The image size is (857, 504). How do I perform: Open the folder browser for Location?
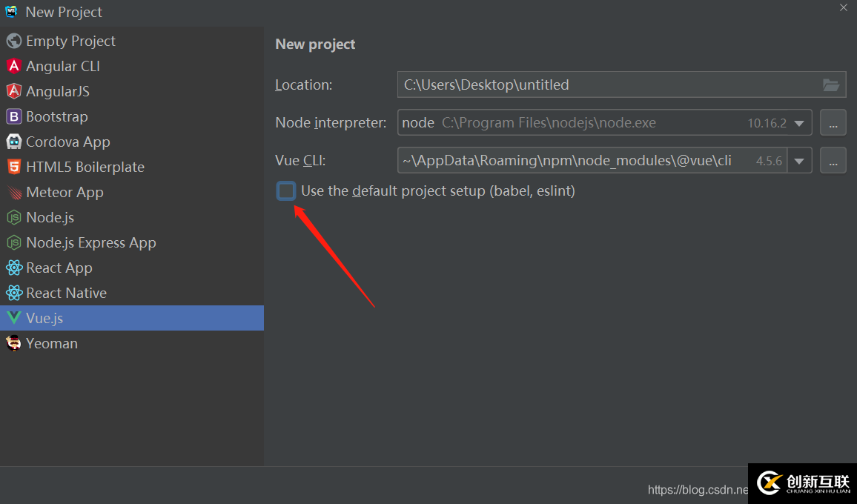(832, 84)
